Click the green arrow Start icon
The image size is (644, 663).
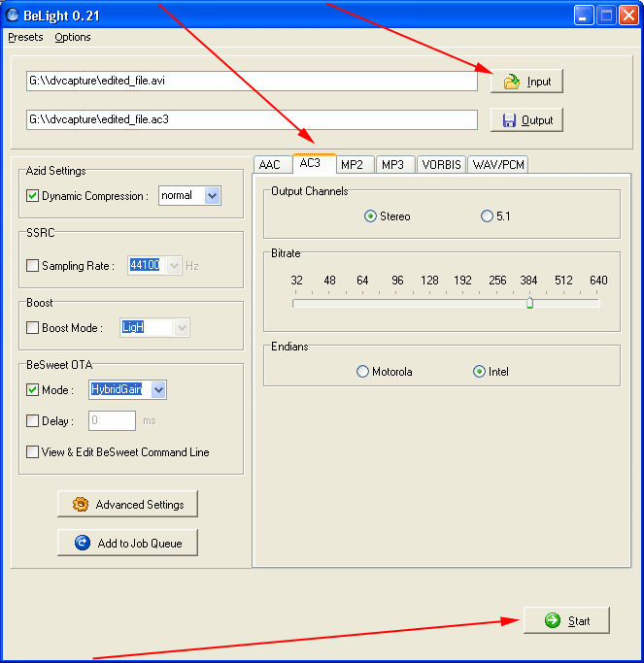553,620
